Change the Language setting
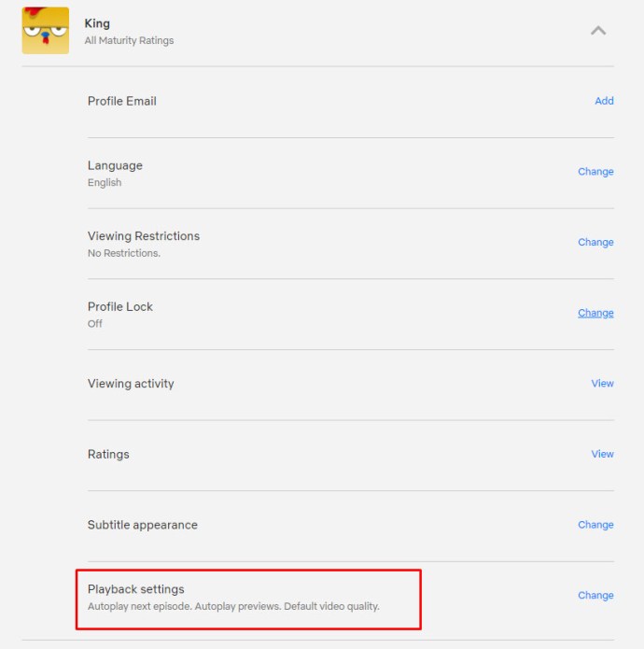The image size is (644, 649). [x=595, y=172]
